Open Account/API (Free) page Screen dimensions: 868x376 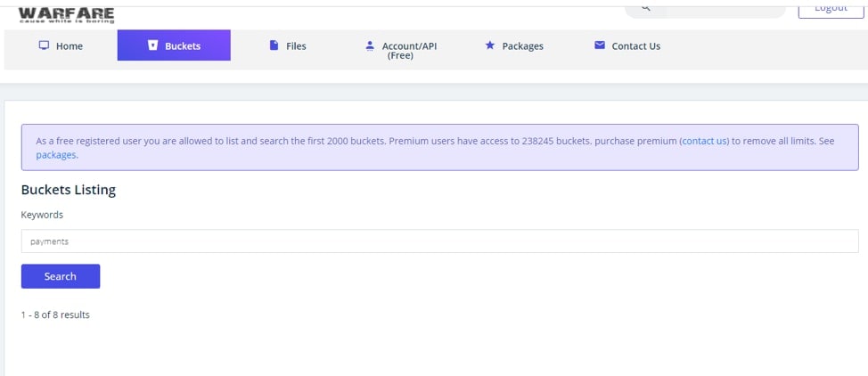(409, 51)
